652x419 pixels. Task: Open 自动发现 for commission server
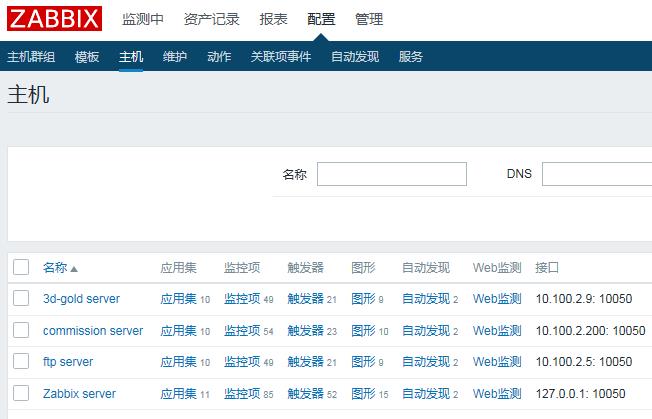tap(426, 331)
